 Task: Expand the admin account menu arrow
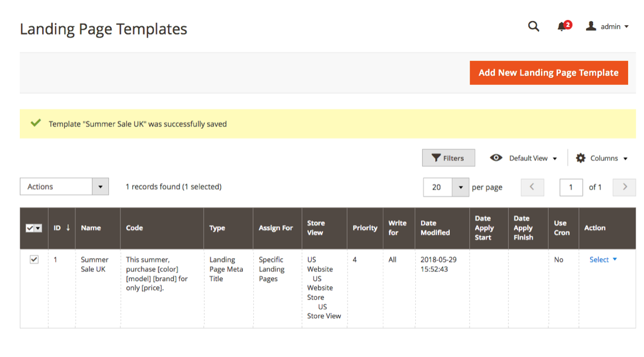click(626, 27)
